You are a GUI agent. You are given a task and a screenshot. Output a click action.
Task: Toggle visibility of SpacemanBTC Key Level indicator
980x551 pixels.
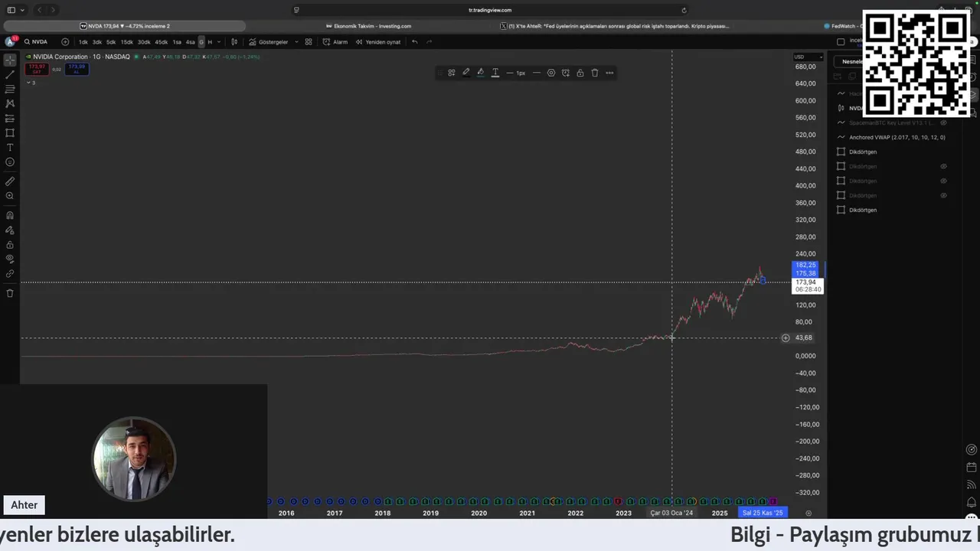pos(943,122)
